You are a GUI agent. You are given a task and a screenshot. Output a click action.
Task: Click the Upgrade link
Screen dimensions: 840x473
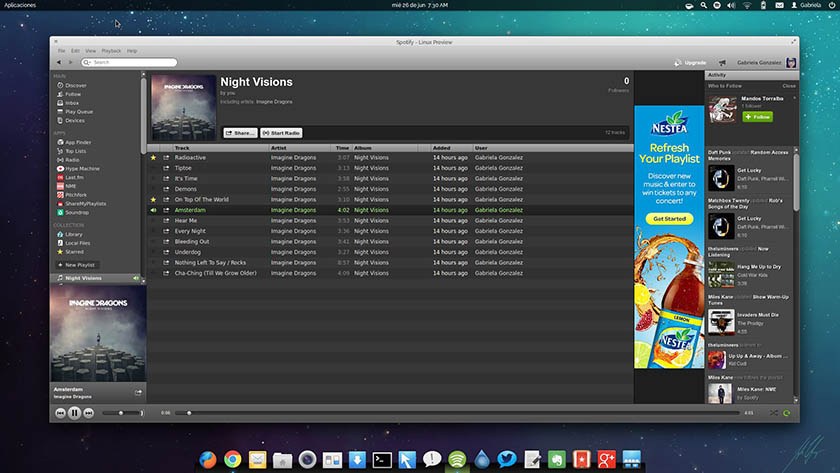pos(691,63)
